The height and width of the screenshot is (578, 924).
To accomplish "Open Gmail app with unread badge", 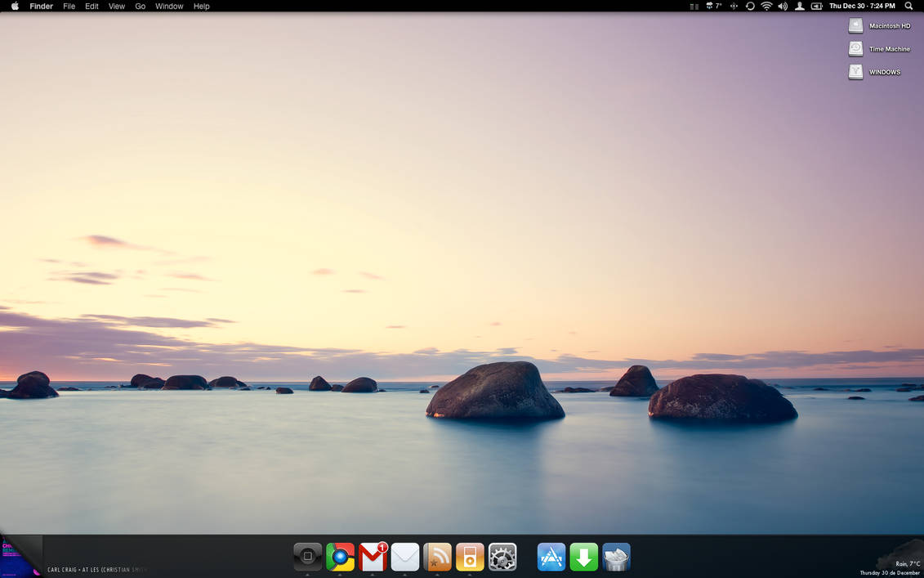I will coord(373,558).
